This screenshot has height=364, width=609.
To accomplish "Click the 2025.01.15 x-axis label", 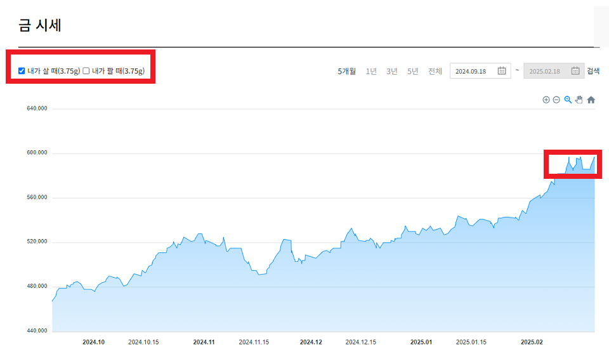I will (x=471, y=342).
